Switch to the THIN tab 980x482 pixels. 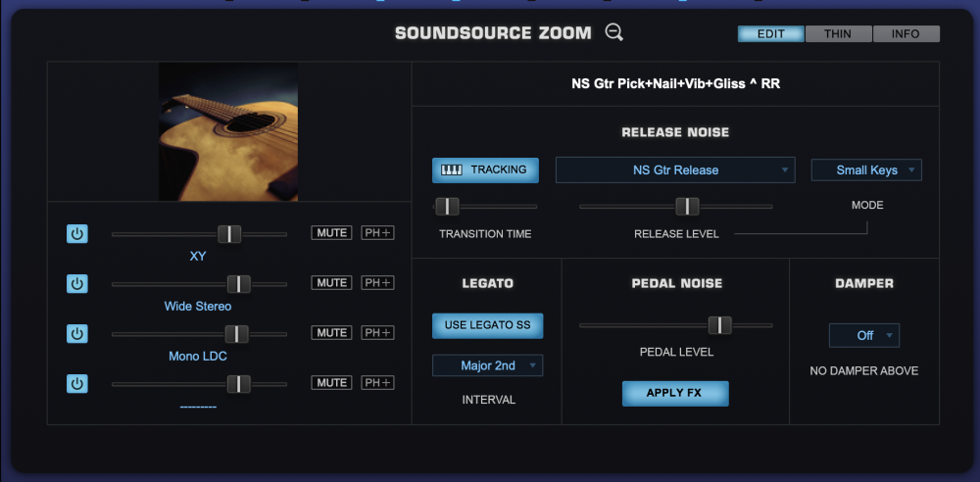pyautogui.click(x=838, y=34)
